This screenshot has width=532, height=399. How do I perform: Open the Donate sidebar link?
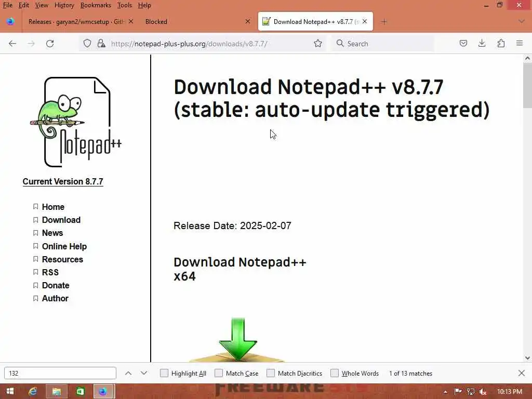coord(56,285)
